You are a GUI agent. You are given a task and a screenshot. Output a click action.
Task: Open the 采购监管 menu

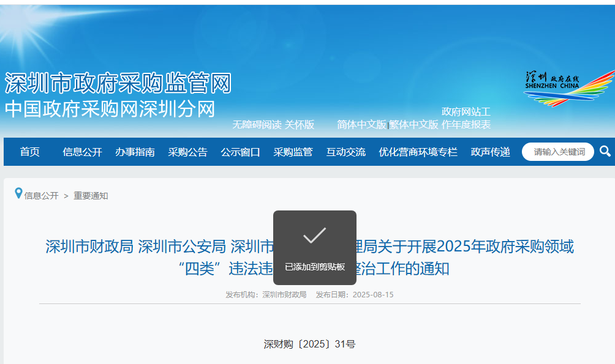tap(293, 151)
